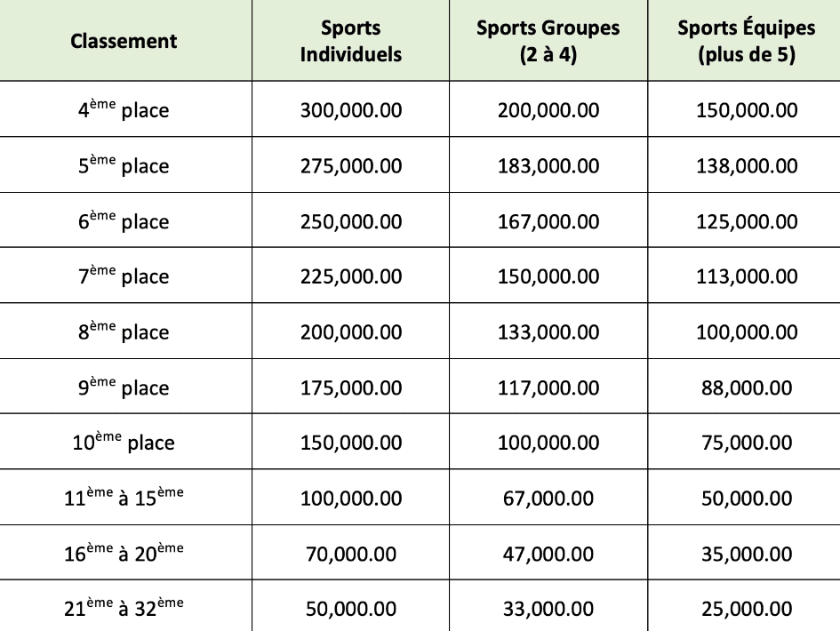
Task: Click the 113,000.00 cell
Action: click(746, 276)
